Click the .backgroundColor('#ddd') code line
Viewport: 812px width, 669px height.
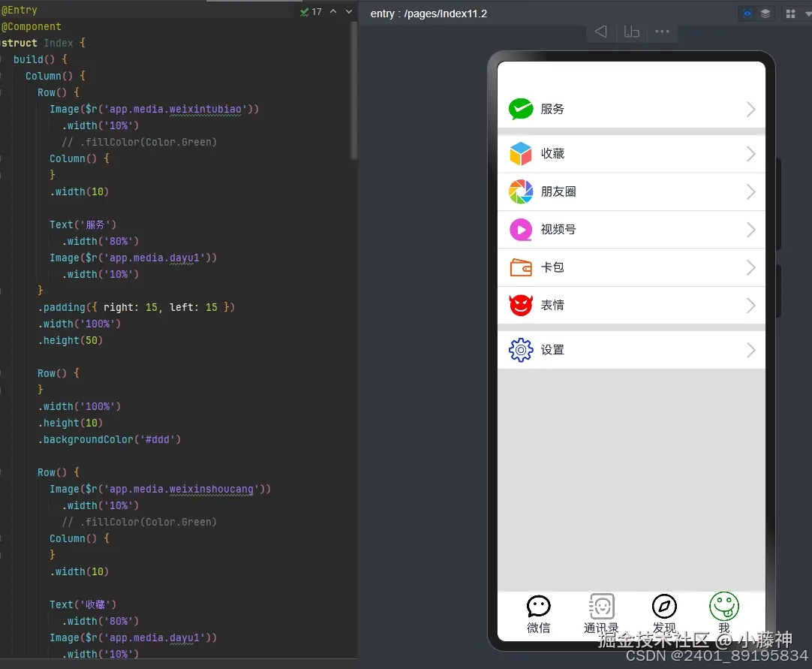110,439
